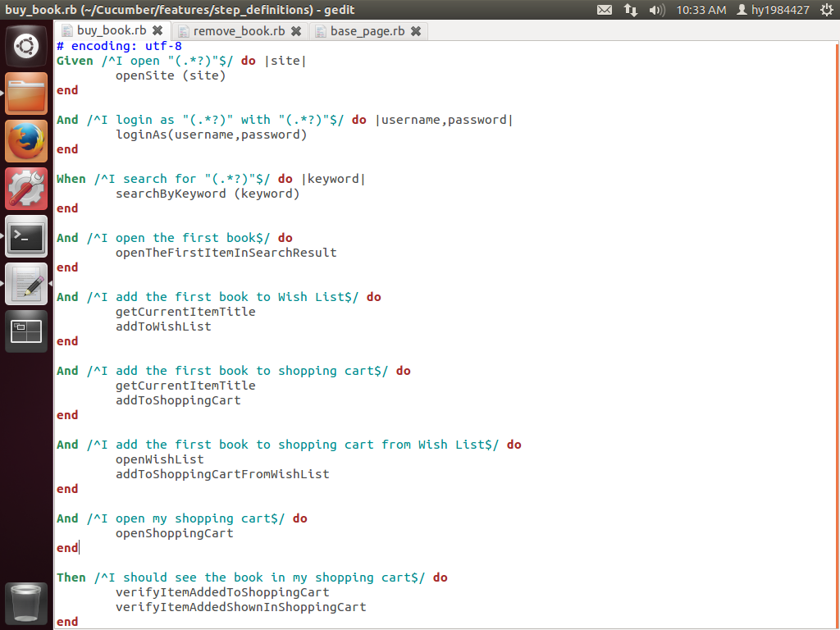Click 'verifyItemAddedToShoppingCart' in the code

pos(222,592)
